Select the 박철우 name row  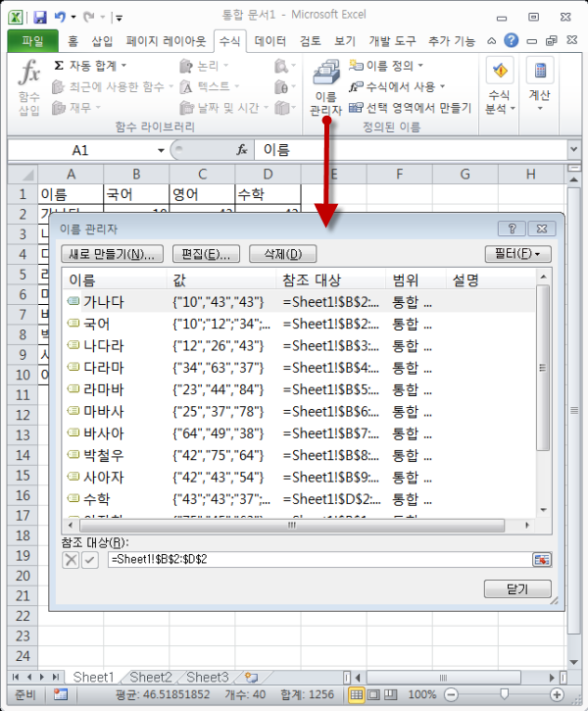click(x=299, y=455)
